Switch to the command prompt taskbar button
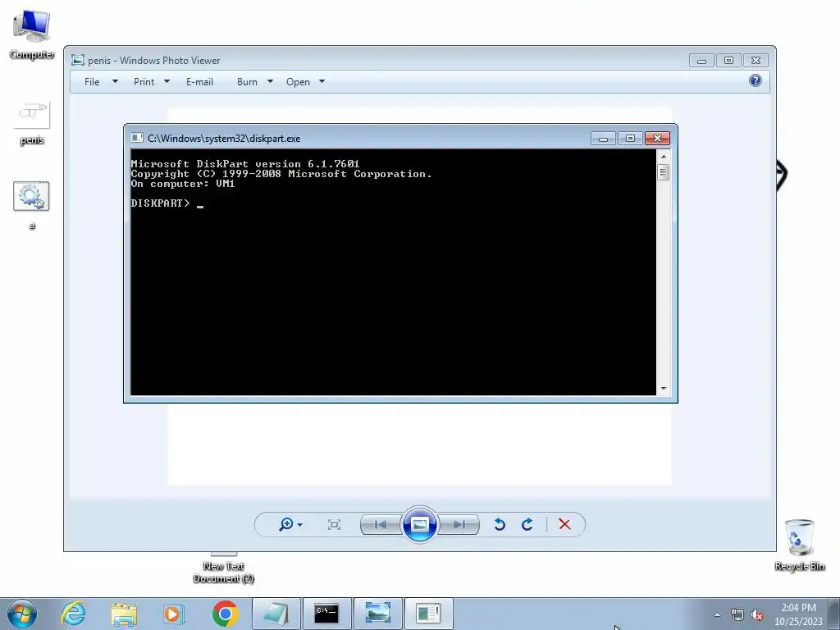 (x=326, y=614)
